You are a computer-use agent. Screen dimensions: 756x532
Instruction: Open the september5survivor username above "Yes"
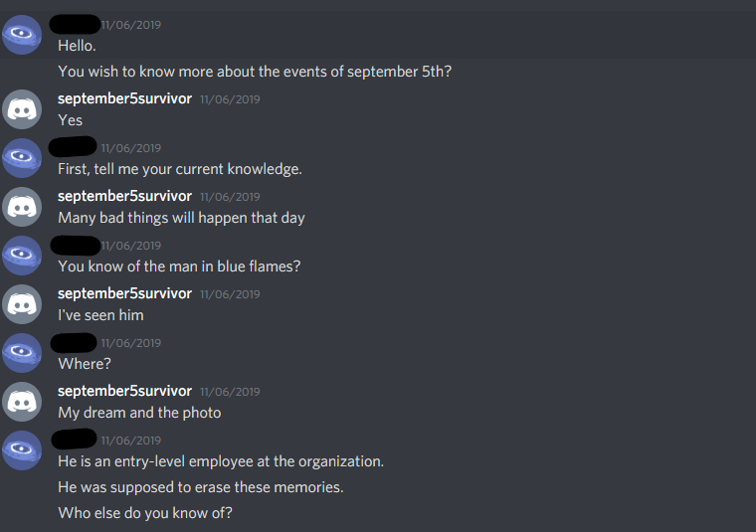[x=124, y=98]
